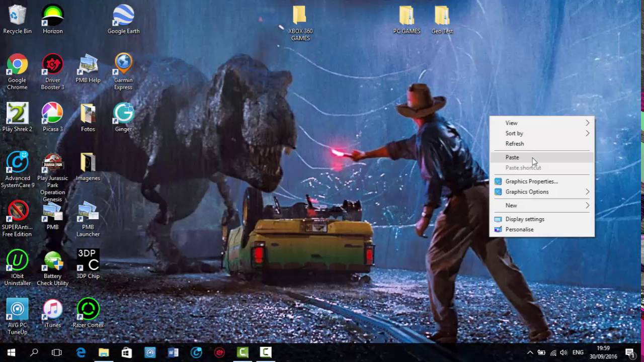This screenshot has width=644, height=362.
Task: Click the taskbar Search magnifier
Action: tap(34, 352)
